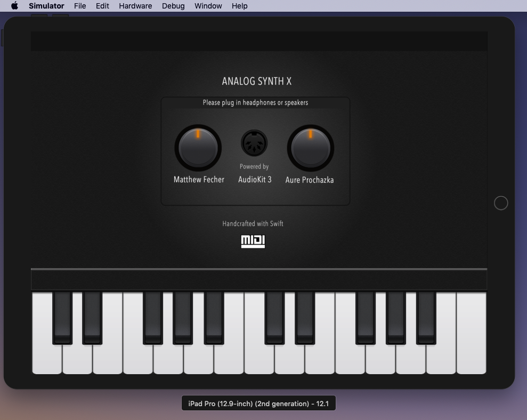This screenshot has width=527, height=420.
Task: Play the A white key in upper octave
Action: (x=411, y=358)
